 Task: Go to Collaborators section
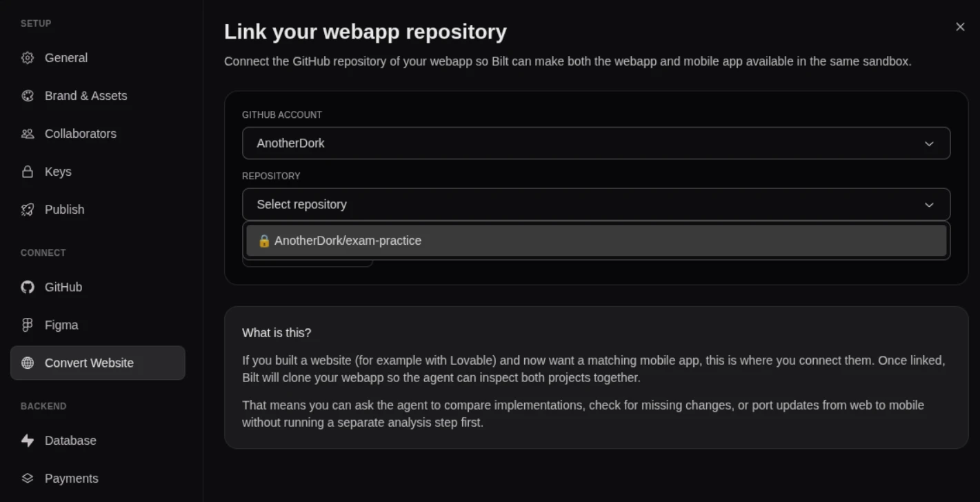click(x=98, y=134)
